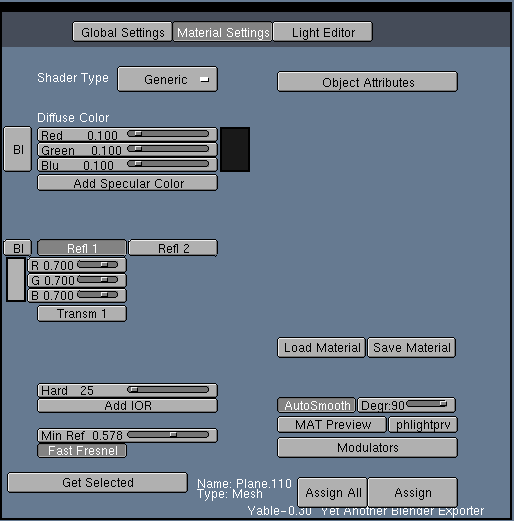Open the Load Material dialog
The image size is (514, 521).
click(x=321, y=347)
